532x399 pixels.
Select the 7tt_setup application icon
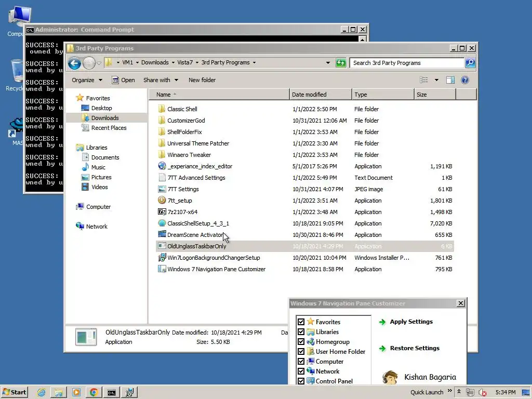(x=162, y=200)
